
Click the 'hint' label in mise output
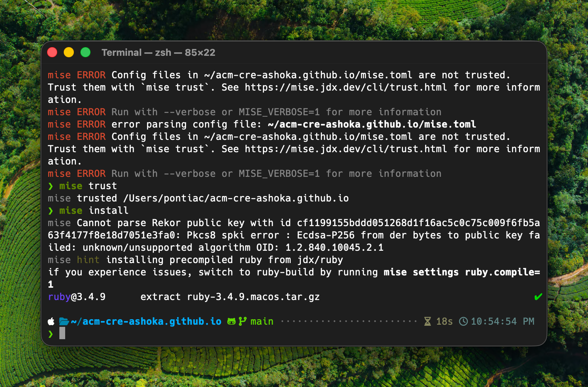88,260
